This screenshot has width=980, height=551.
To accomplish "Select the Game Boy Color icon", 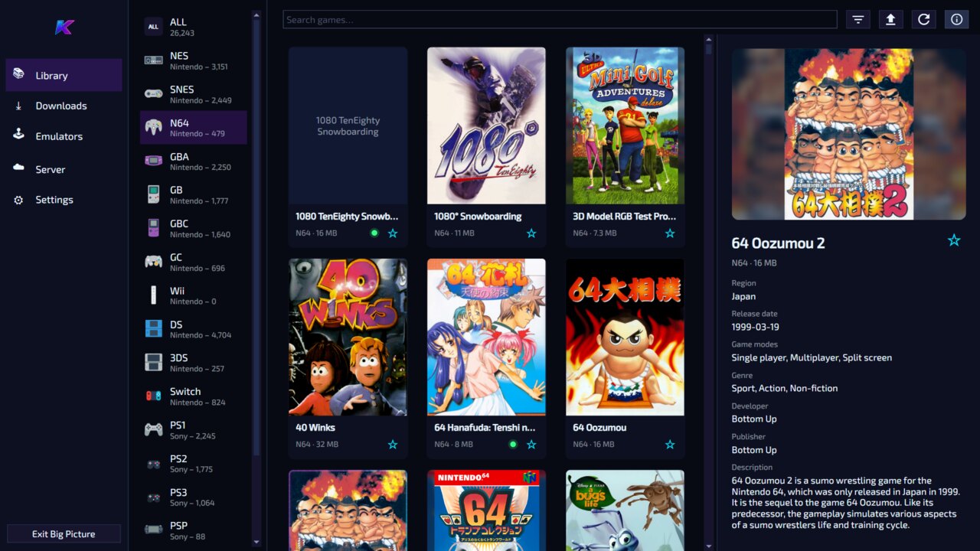I will [154, 228].
